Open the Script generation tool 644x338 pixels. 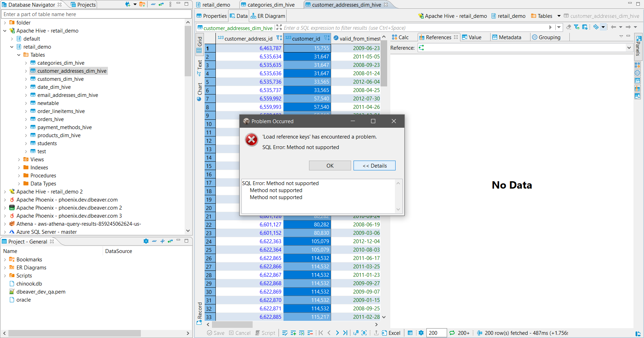[265, 333]
